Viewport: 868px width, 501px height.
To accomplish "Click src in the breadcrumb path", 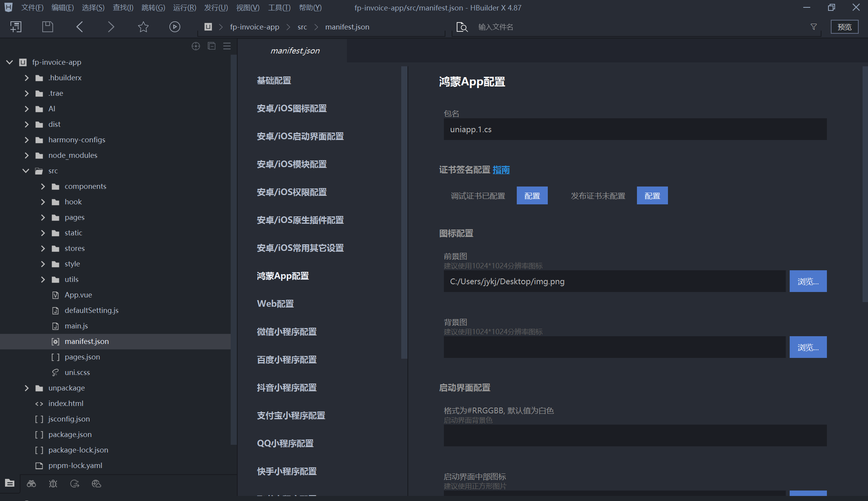I will tap(302, 27).
